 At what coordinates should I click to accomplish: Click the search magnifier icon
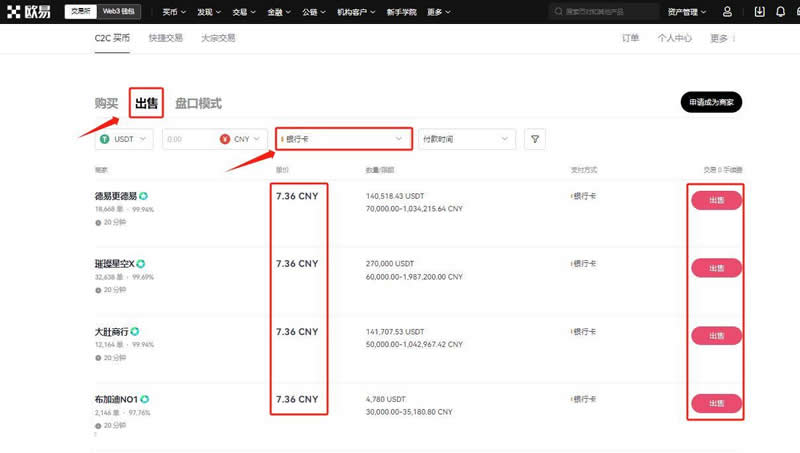coord(557,12)
